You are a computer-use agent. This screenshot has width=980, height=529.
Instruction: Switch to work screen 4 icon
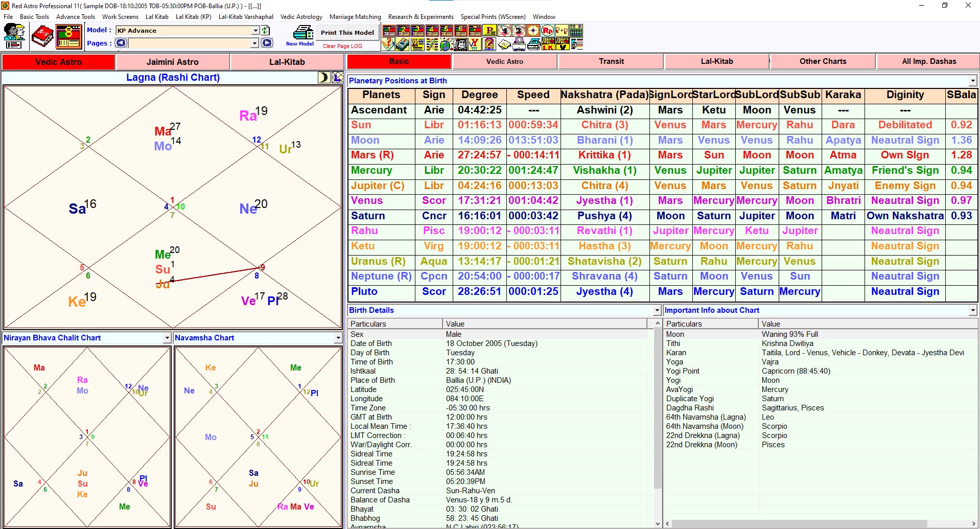tap(432, 31)
